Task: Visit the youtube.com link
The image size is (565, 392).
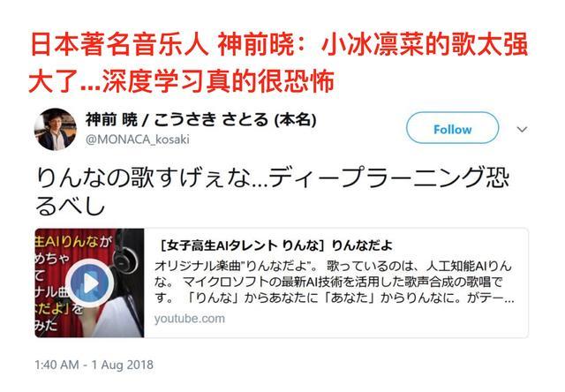Action: coord(190,319)
